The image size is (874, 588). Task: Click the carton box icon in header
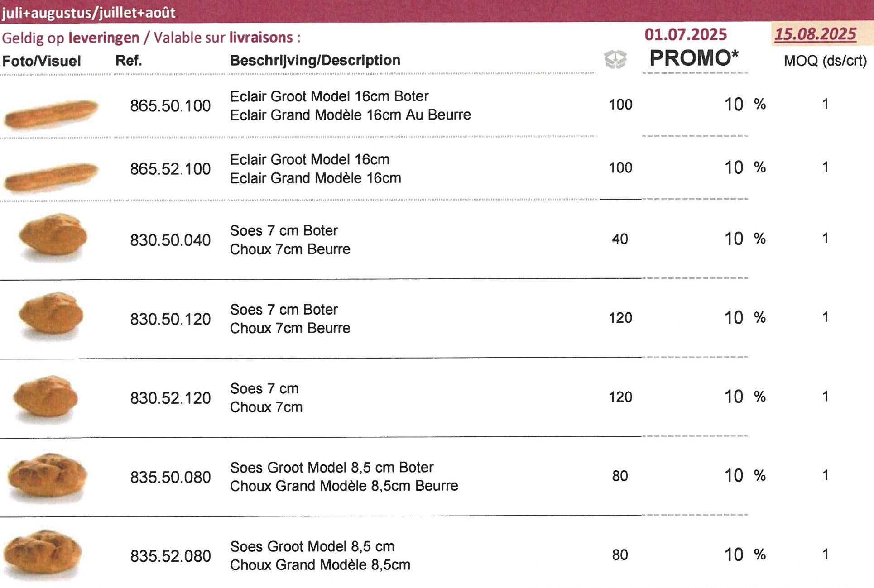615,59
